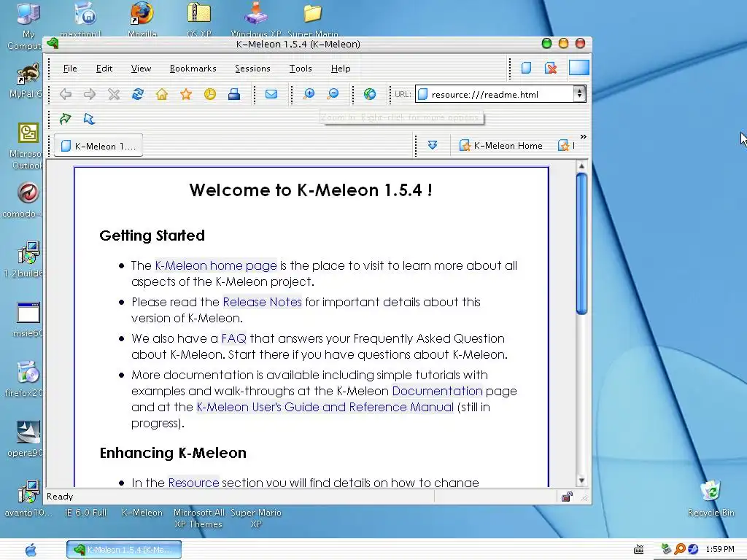
Task: Open the Bookmarks menu
Action: 193,69
